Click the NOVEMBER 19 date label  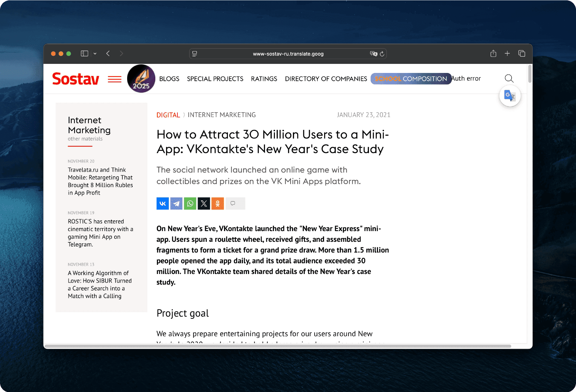coord(81,213)
